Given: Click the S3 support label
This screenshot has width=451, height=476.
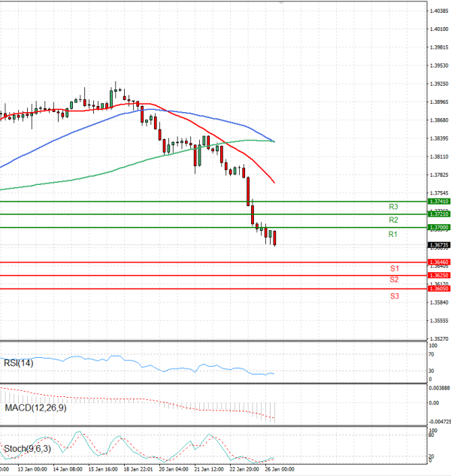Looking at the screenshot, I should 394,296.
